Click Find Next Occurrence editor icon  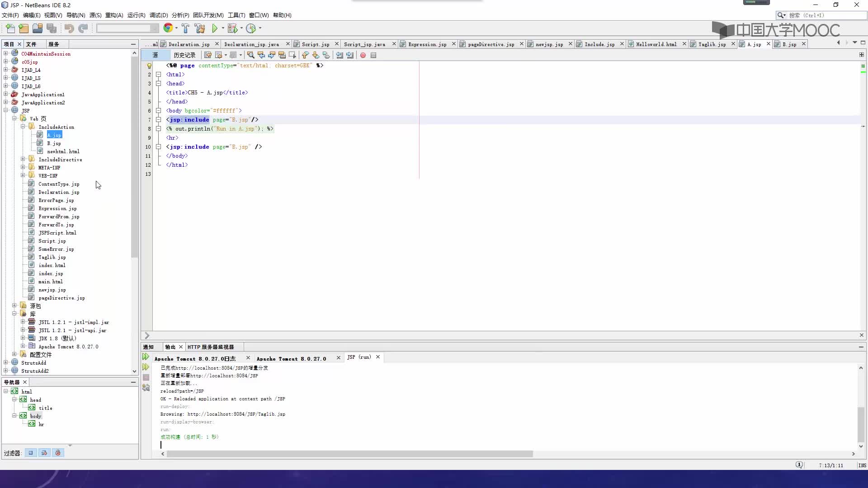click(x=271, y=55)
